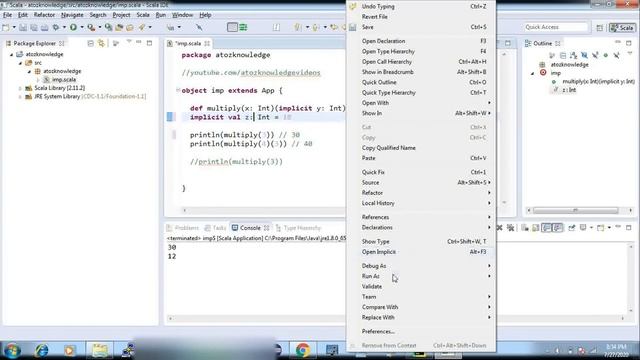
Task: Toggle the green show-whitespace style toolbar button
Action: coord(243,27)
